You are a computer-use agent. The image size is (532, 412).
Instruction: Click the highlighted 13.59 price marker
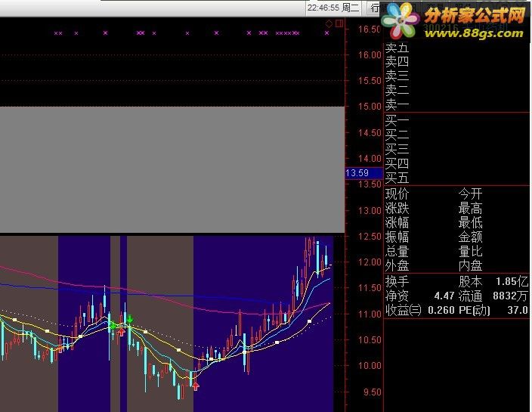tap(363, 173)
